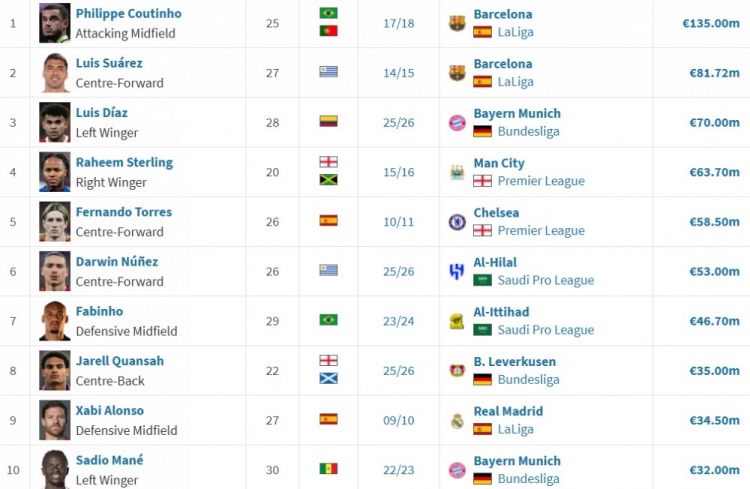Image resolution: width=750 pixels, height=489 pixels.
Task: Click Xabi Alonso portrait thumbnail
Action: coord(55,420)
